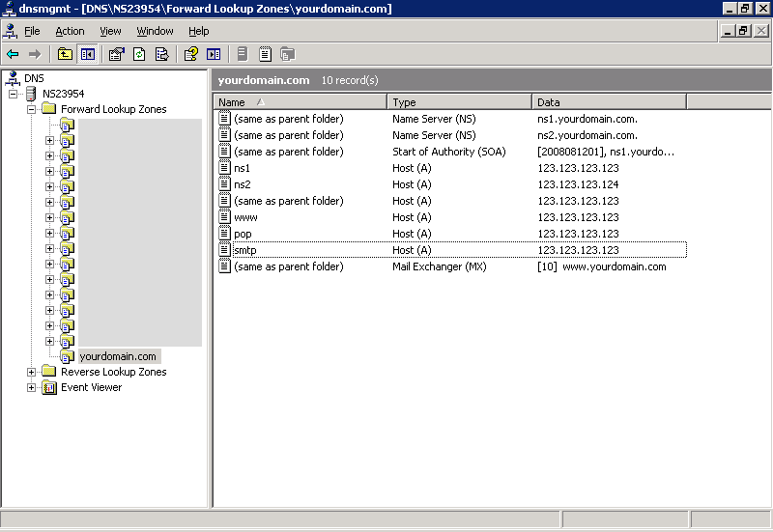
Task: Collapse the NS23954 server node
Action: click(x=14, y=94)
